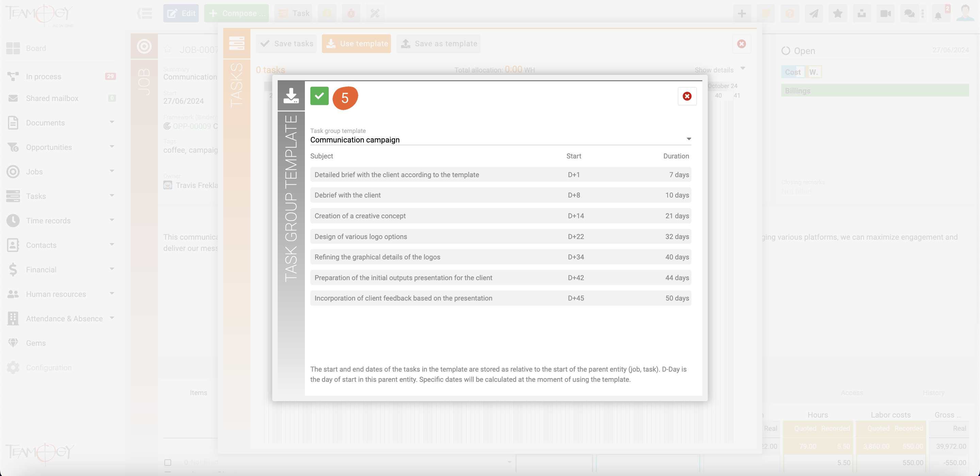
Task: Open the chat bubbles icon
Action: (x=909, y=14)
